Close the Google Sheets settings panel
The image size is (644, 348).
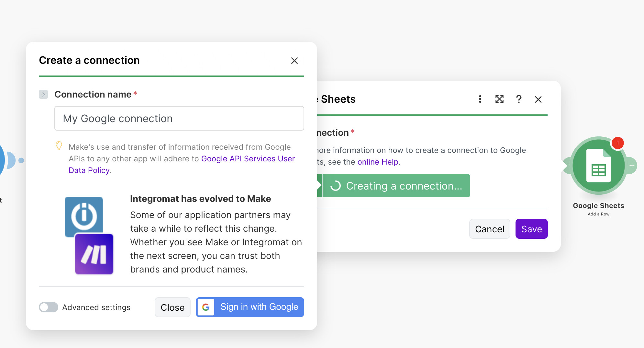[538, 99]
